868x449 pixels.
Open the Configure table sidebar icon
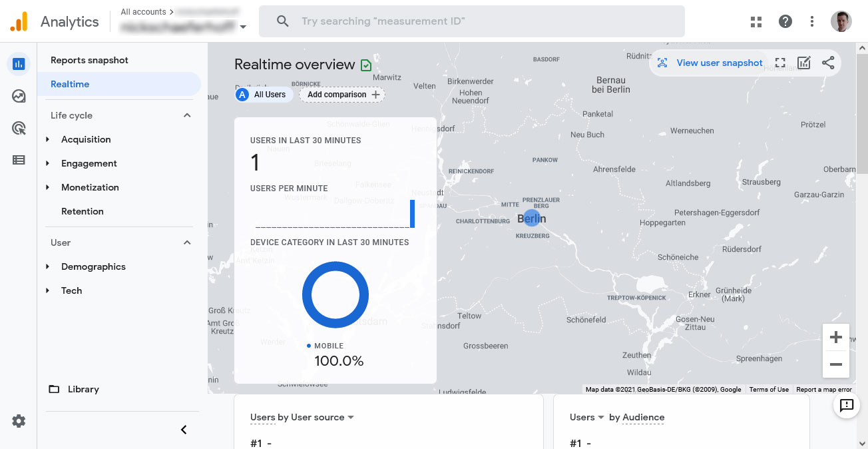[19, 160]
